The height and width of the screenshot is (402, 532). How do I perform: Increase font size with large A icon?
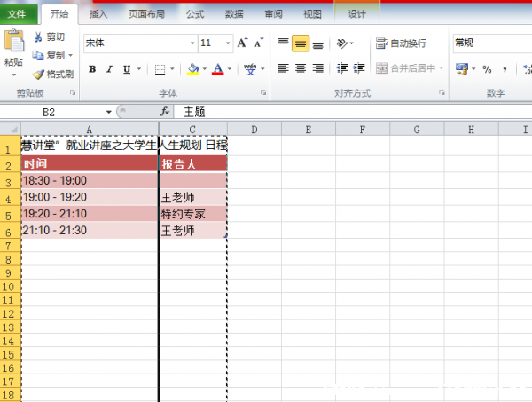point(242,43)
